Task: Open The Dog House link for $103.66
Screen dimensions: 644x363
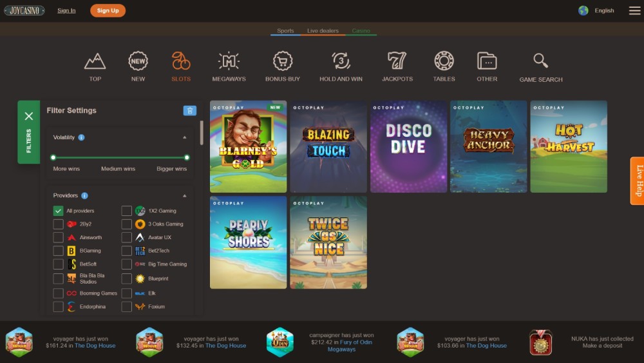Action: (x=486, y=346)
